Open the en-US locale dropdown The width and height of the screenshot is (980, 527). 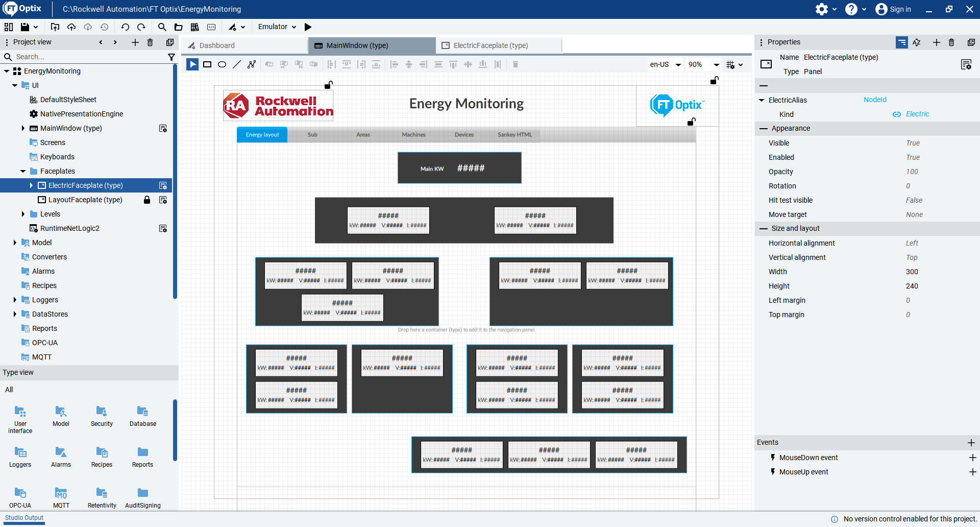point(665,65)
